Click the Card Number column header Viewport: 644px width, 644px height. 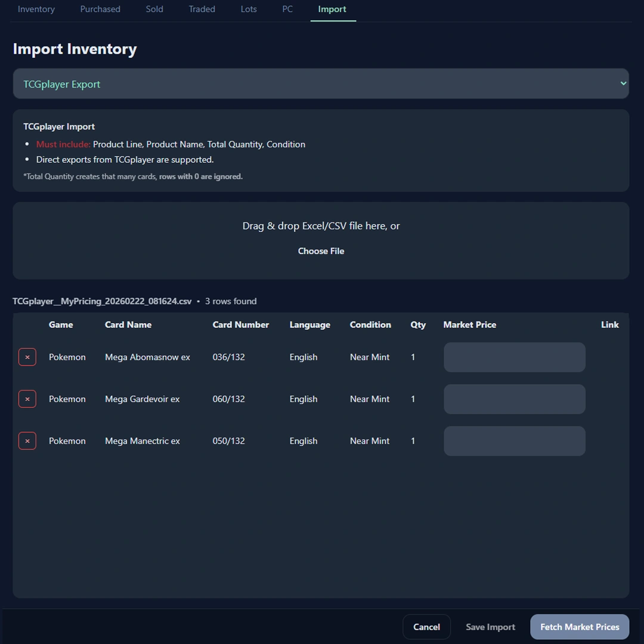click(241, 324)
